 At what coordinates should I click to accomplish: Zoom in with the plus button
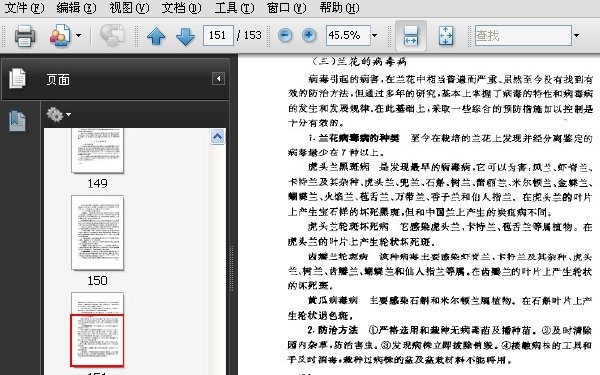309,36
